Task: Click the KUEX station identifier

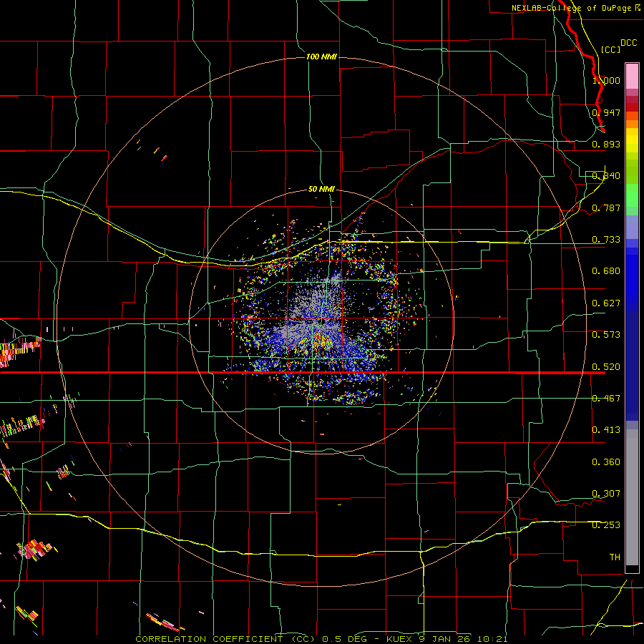Action: click(x=401, y=639)
